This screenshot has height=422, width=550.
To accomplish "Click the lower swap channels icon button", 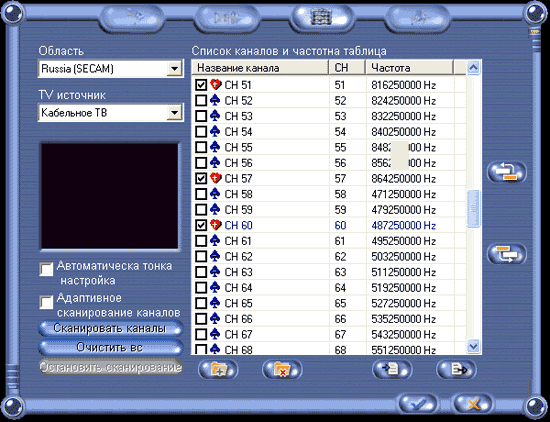I will click(x=507, y=254).
